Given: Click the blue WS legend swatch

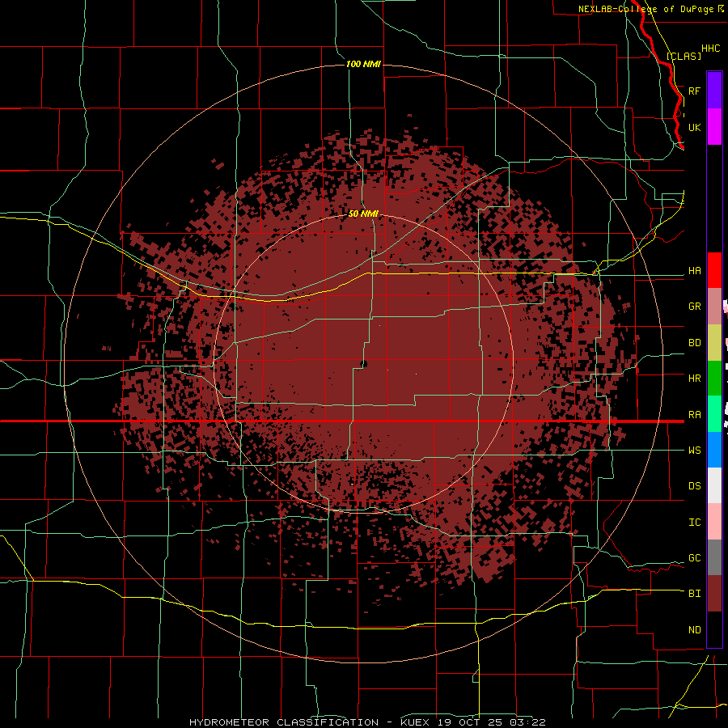Looking at the screenshot, I should click(x=714, y=450).
